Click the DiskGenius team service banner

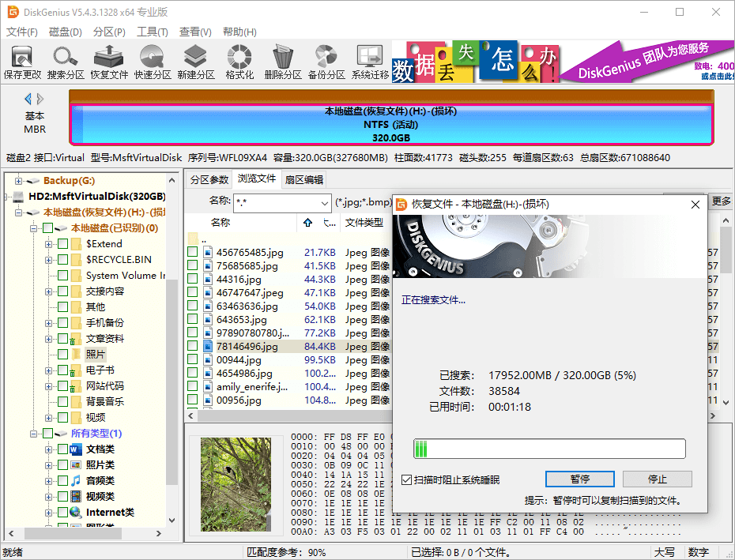click(x=647, y=62)
